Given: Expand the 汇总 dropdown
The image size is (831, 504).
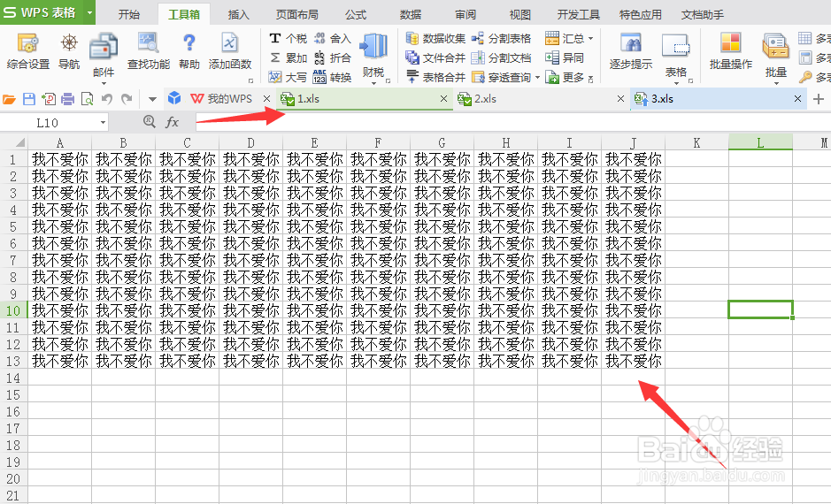Looking at the screenshot, I should pos(590,39).
